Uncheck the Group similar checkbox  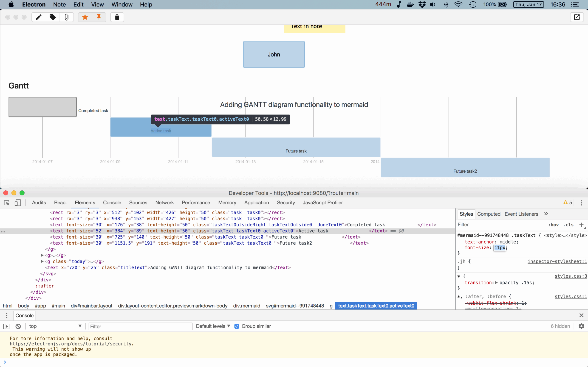237,326
